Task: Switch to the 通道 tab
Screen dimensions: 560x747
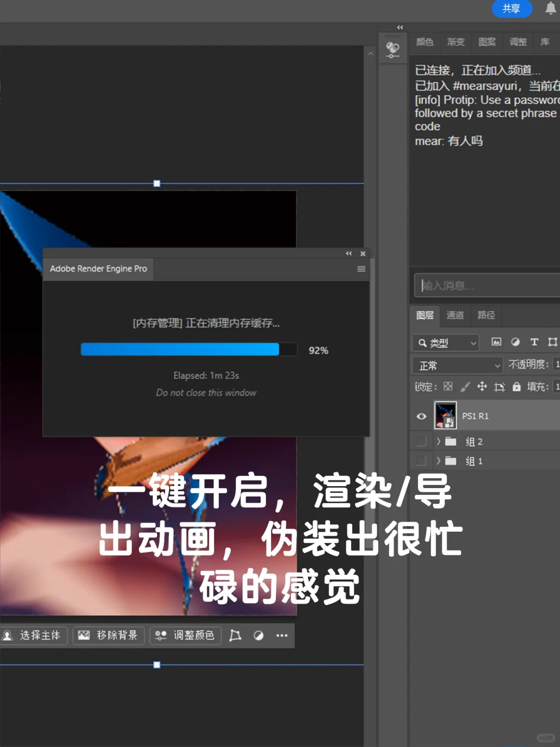Action: (x=455, y=315)
